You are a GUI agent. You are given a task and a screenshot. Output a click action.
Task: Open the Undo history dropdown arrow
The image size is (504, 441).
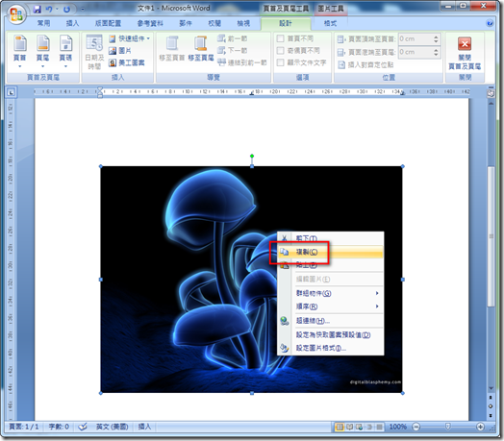[57, 10]
